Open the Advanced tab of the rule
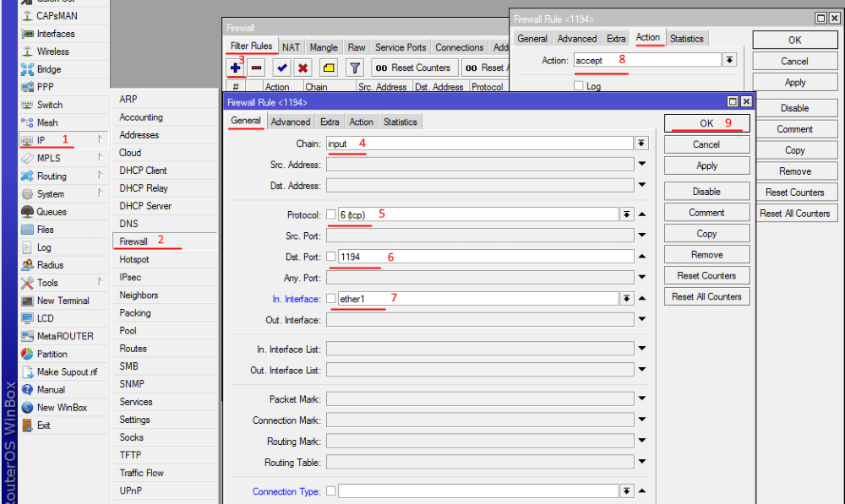Image resolution: width=845 pixels, height=504 pixels. pos(290,122)
